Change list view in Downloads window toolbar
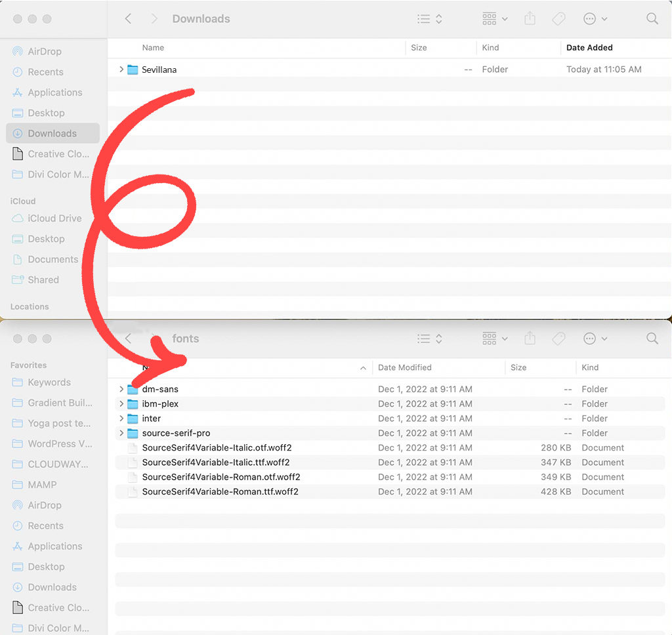The image size is (672, 635). [430, 19]
